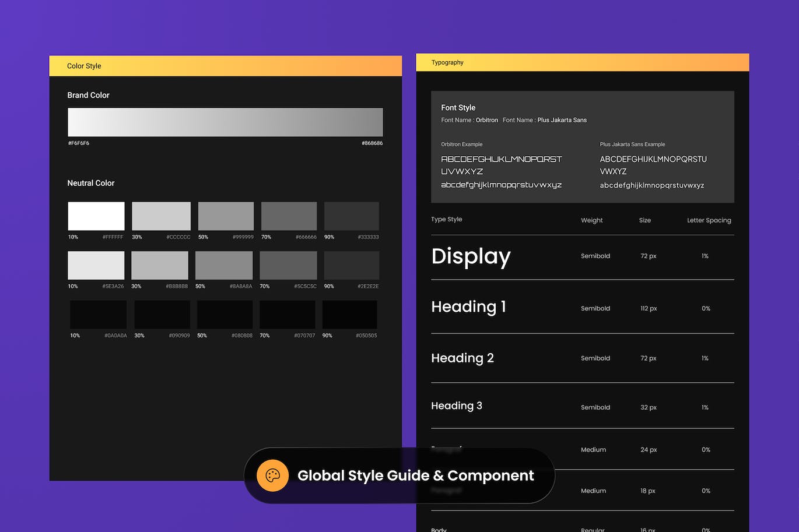Select the Typography panel header

pyautogui.click(x=582, y=62)
